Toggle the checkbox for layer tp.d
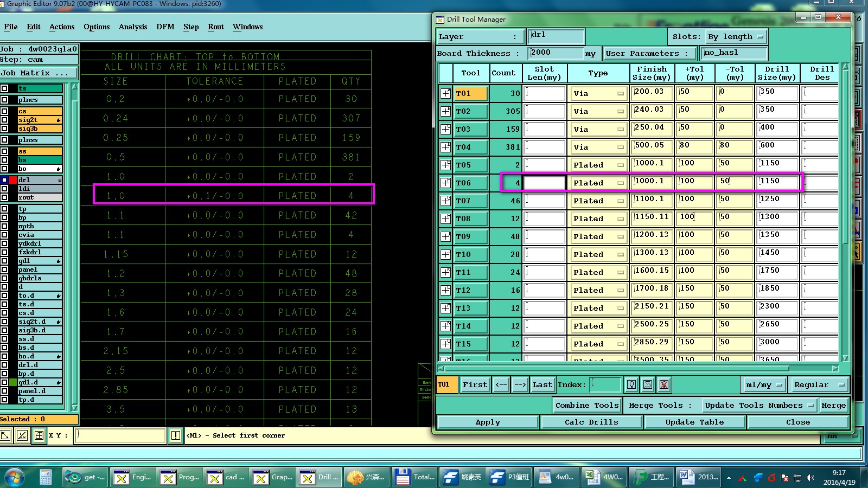The width and height of the screenshot is (868, 488). point(4,400)
